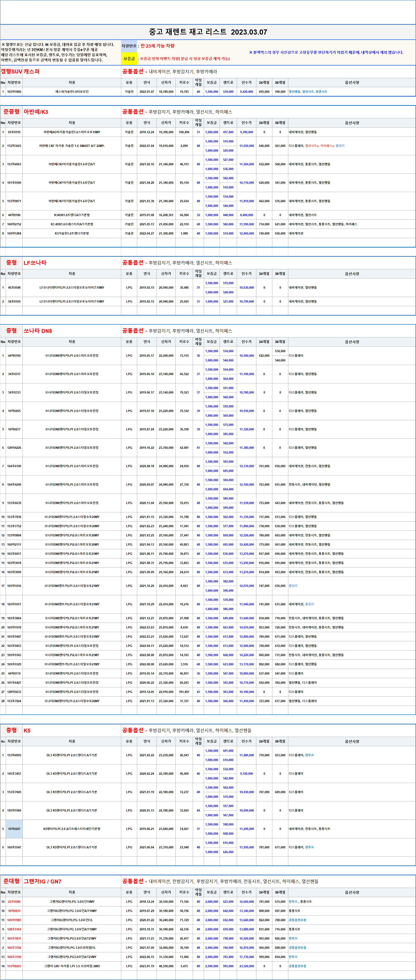
Task: Click the plate number "34호0317"
Action: pyautogui.click(x=14, y=374)
